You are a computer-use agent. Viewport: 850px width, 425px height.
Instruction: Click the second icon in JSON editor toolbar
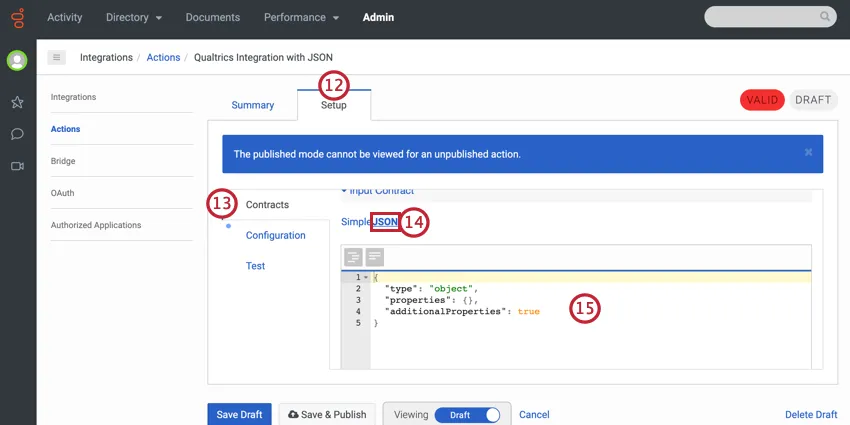click(x=374, y=257)
